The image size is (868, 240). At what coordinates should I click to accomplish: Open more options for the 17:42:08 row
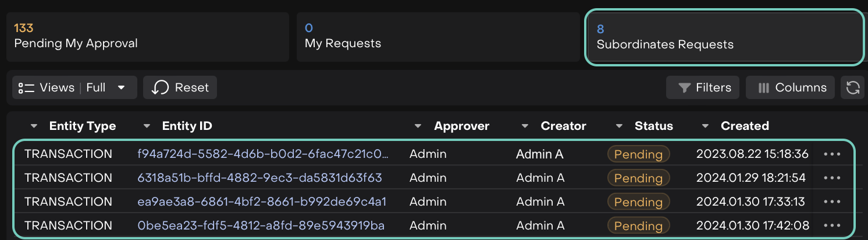coord(832,225)
